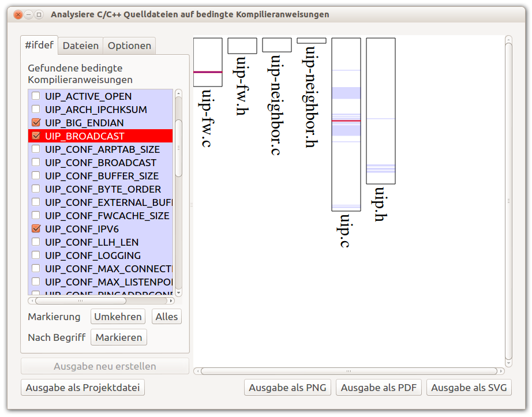Open the Optionen tab

click(129, 46)
